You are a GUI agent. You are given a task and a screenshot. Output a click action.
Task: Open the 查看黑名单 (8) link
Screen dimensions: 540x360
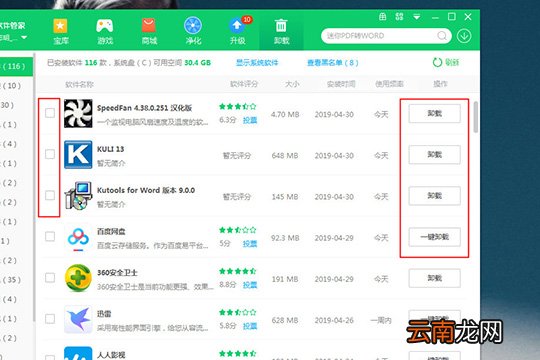point(332,63)
